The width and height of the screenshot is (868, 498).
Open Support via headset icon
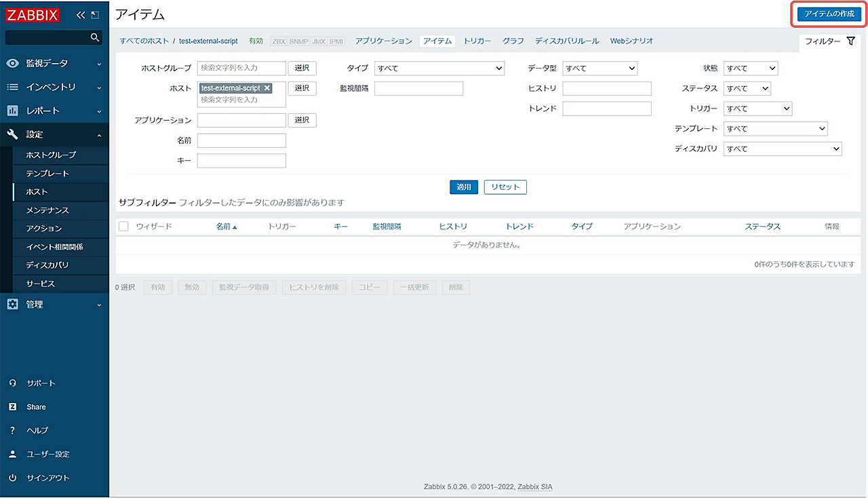(x=12, y=383)
